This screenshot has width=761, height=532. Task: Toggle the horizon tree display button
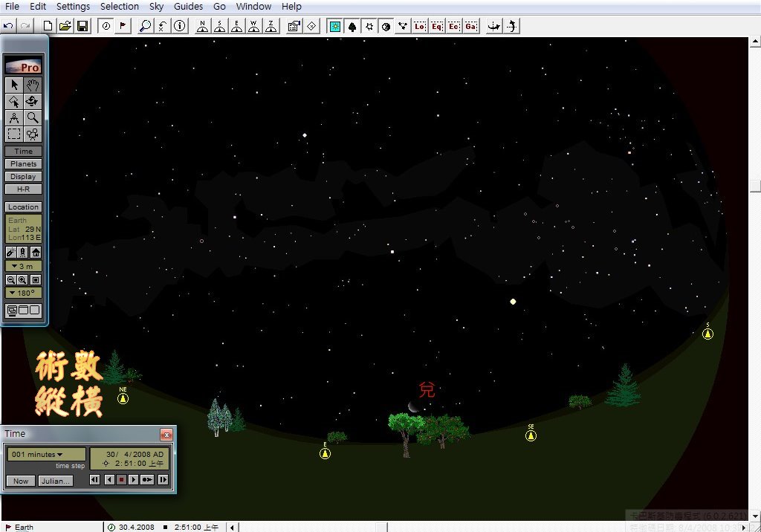[352, 26]
